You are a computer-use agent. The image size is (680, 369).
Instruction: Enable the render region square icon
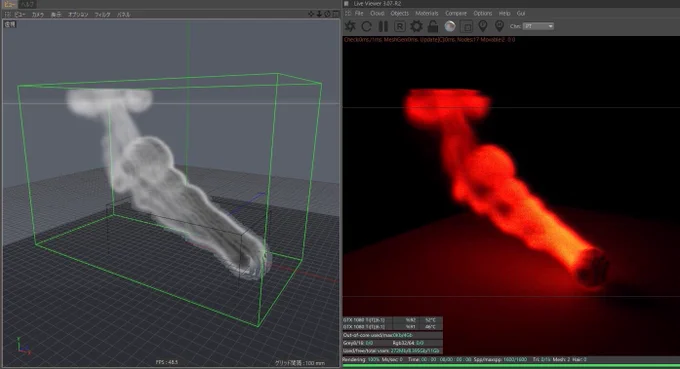[x=467, y=27]
